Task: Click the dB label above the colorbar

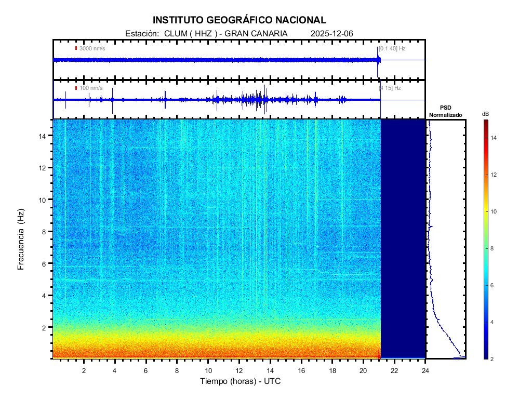Action: point(485,114)
